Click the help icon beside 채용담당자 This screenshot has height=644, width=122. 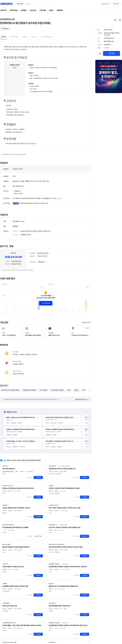tap(46, 262)
